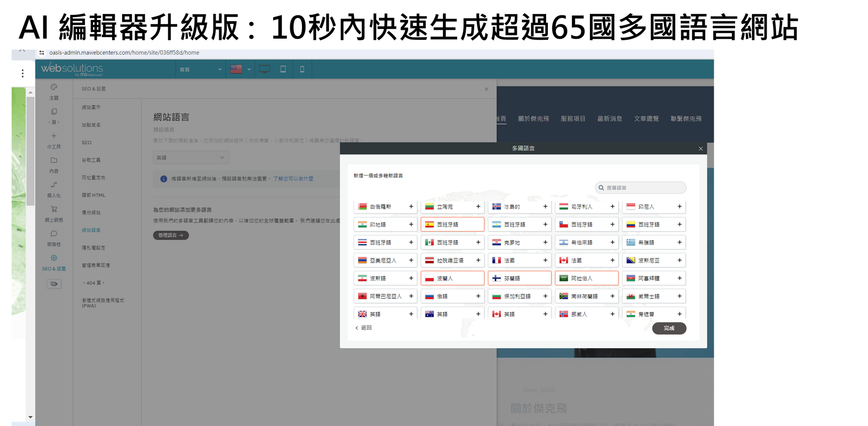Click the plus icon for 白俄羅斯
868x426 pixels.
[x=411, y=207]
